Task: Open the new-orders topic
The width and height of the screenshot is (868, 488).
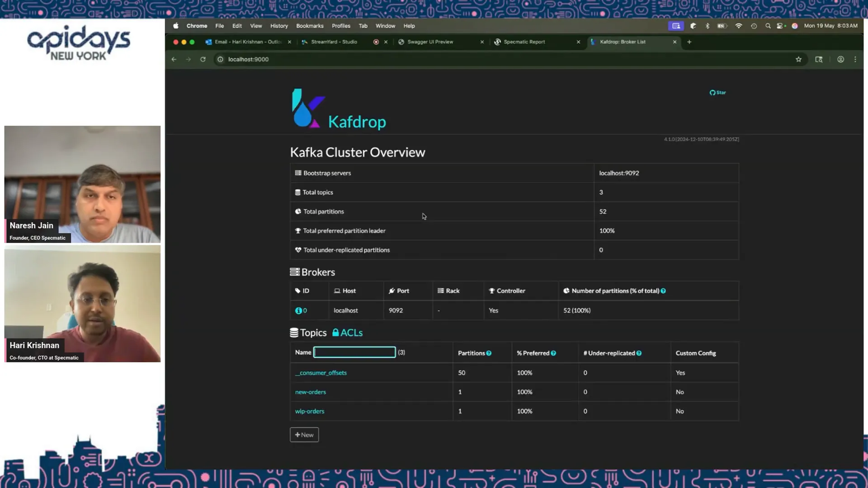Action: [x=310, y=392]
